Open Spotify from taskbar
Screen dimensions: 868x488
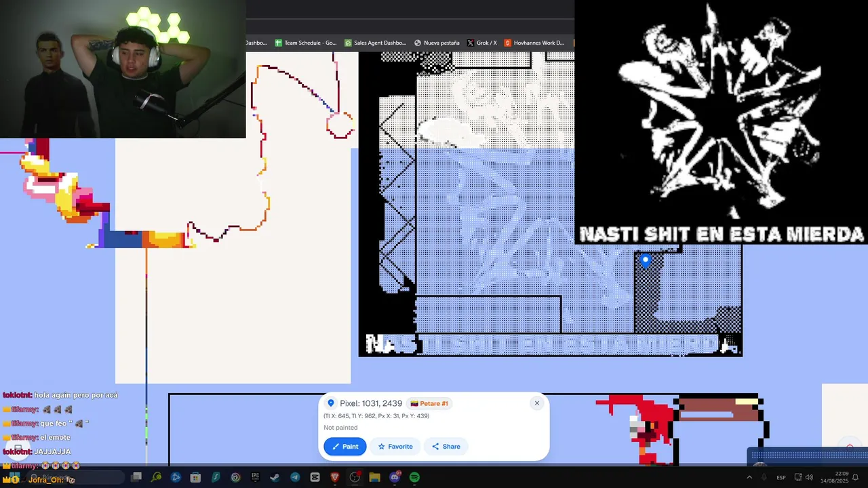pyautogui.click(x=414, y=477)
